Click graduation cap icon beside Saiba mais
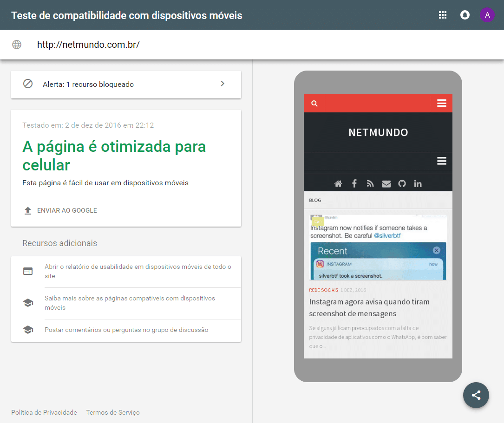Screen dimensions: 504x423 click(x=28, y=303)
